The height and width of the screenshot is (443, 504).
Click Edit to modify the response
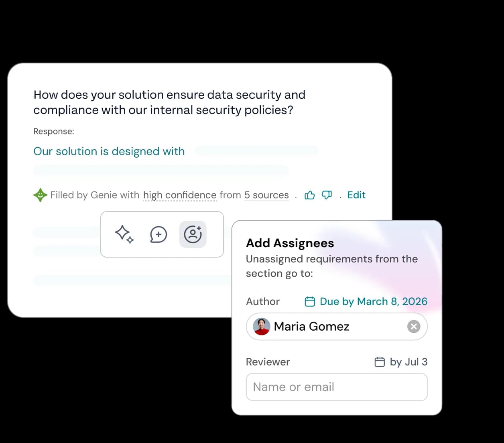pyautogui.click(x=356, y=195)
